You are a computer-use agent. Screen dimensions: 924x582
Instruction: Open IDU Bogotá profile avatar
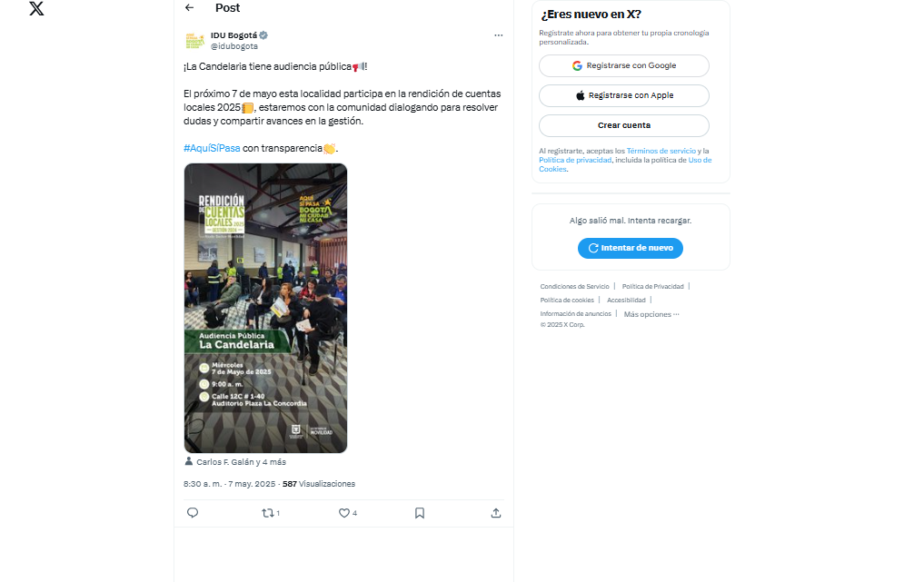coord(195,41)
